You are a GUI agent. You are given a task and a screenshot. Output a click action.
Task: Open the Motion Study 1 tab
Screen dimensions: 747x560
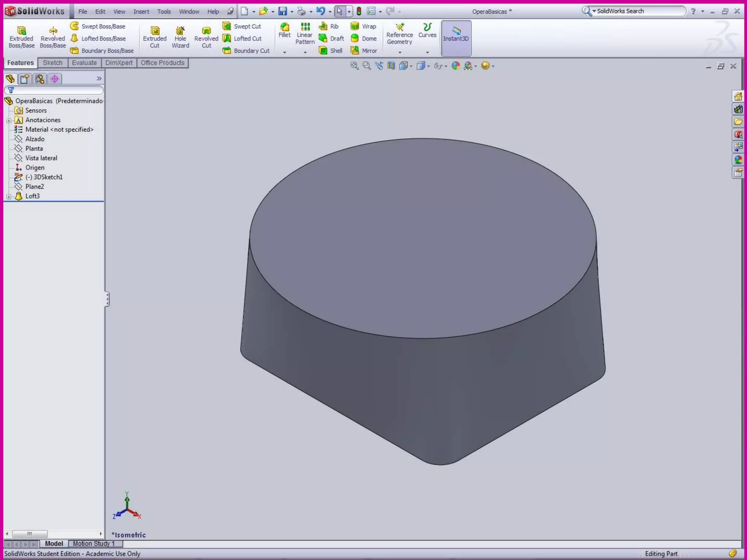pyautogui.click(x=94, y=544)
